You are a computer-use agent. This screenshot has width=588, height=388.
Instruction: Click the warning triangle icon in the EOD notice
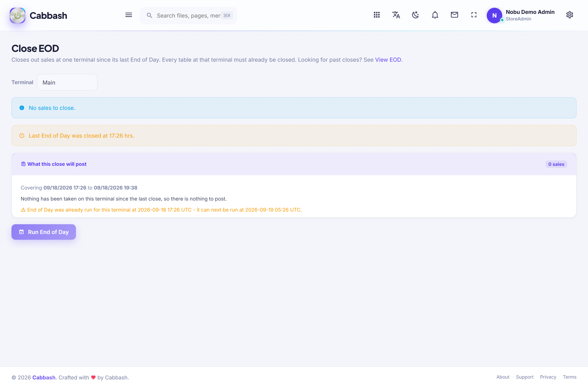[23, 210]
